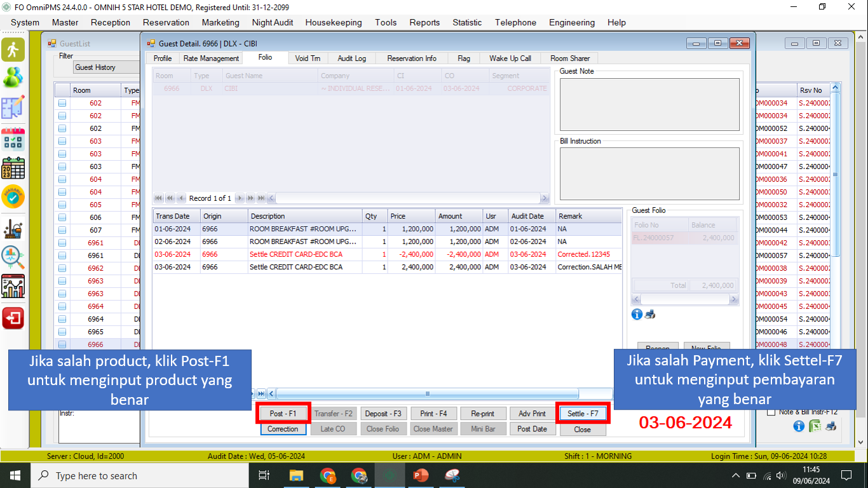Click inside the Bill Instruction text box
The width and height of the screenshot is (868, 488).
(x=649, y=173)
